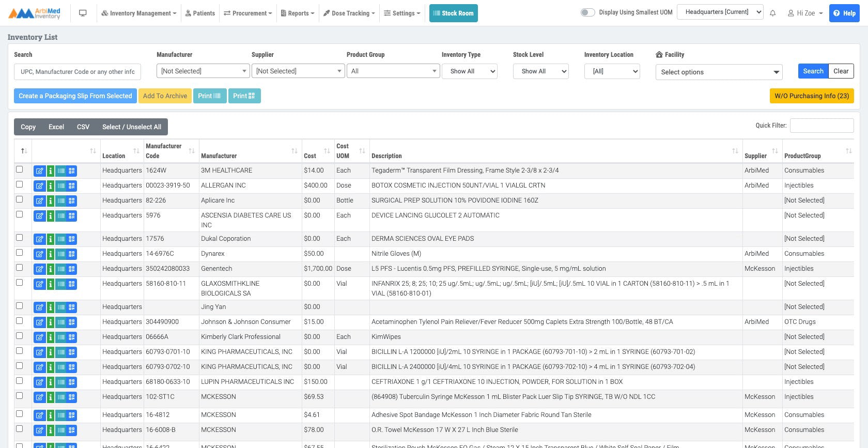This screenshot has height=448, width=868.
Task: Click the Search text input field
Action: tap(78, 72)
